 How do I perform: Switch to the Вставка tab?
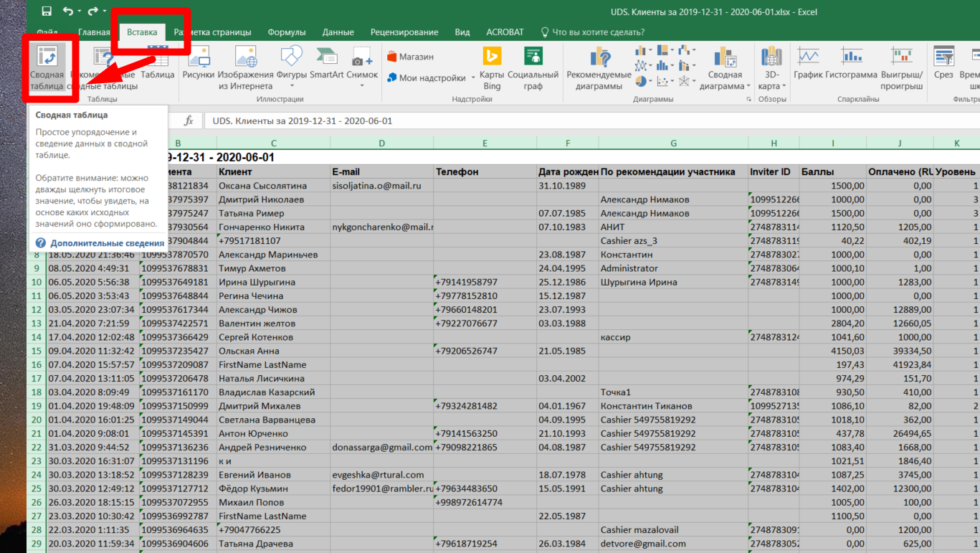[142, 32]
